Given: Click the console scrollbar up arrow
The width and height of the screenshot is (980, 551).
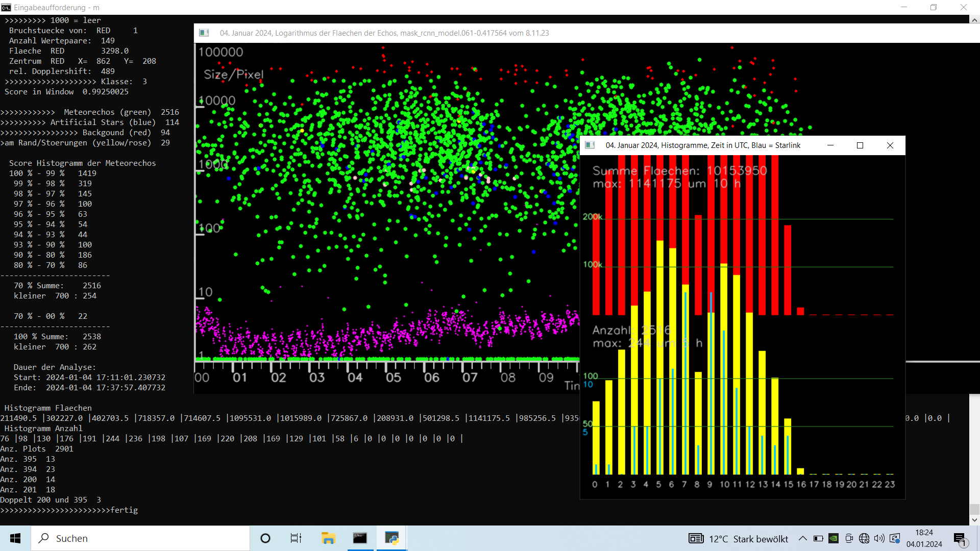Looking at the screenshot, I should [x=974, y=20].
